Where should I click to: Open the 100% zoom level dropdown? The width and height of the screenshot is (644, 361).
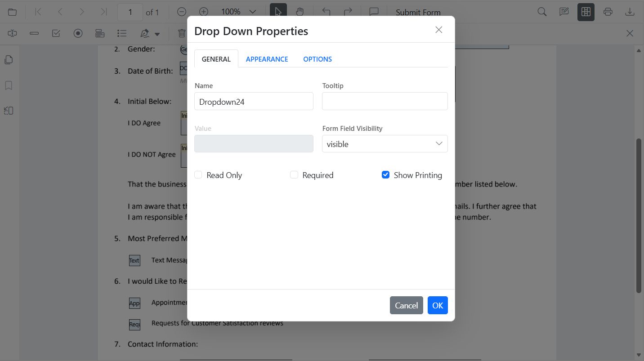tap(253, 12)
